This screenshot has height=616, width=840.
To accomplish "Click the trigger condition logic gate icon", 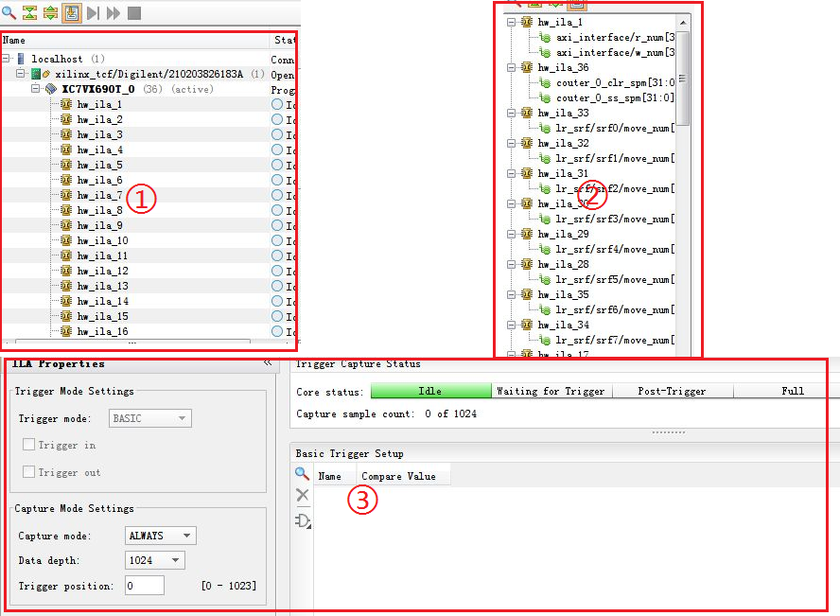I will coord(304,520).
